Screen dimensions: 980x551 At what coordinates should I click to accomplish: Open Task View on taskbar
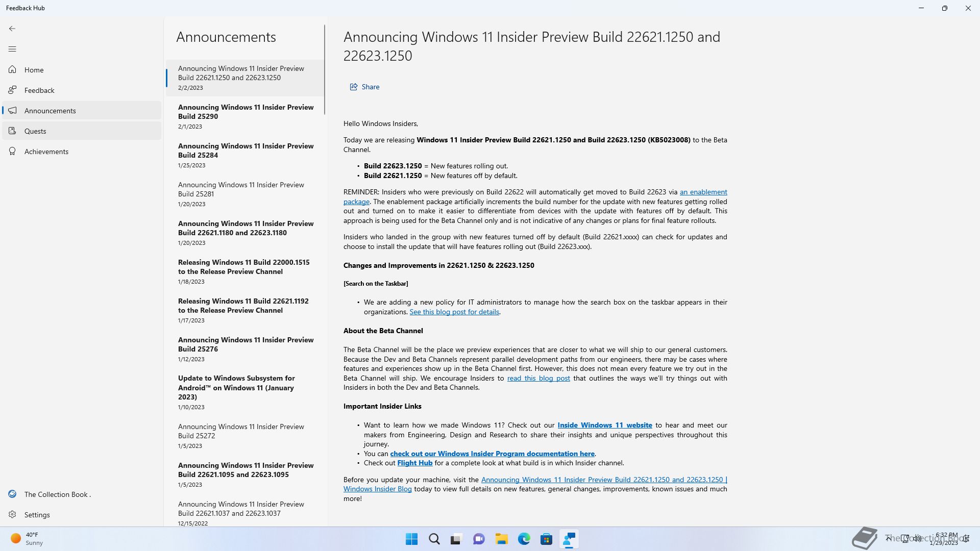coord(456,539)
